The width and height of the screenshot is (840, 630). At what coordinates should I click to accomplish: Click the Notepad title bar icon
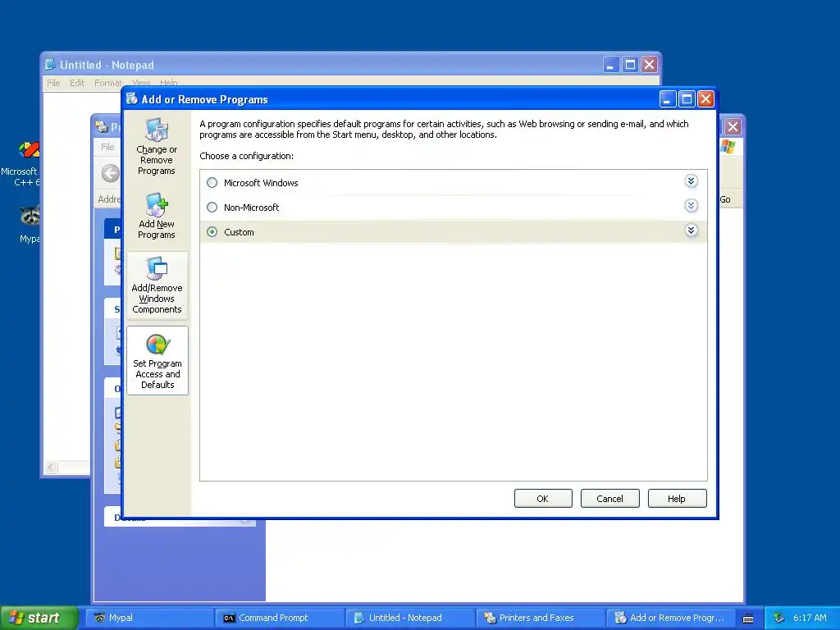[50, 65]
